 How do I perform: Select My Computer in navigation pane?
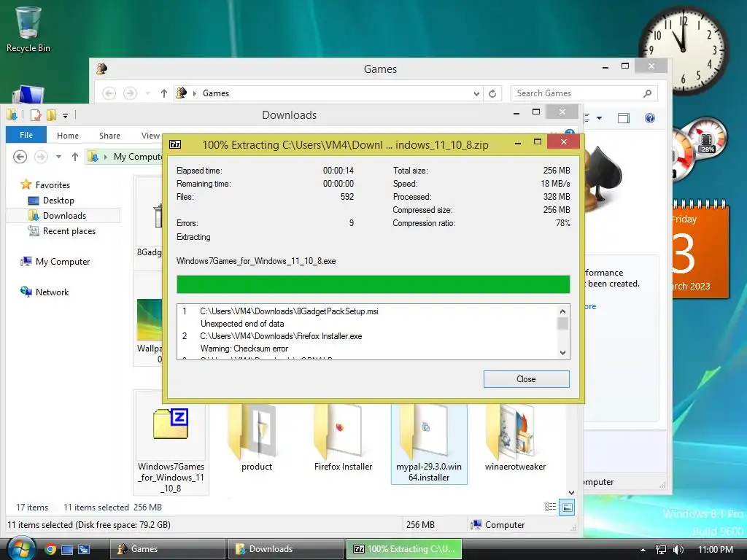[x=55, y=262]
